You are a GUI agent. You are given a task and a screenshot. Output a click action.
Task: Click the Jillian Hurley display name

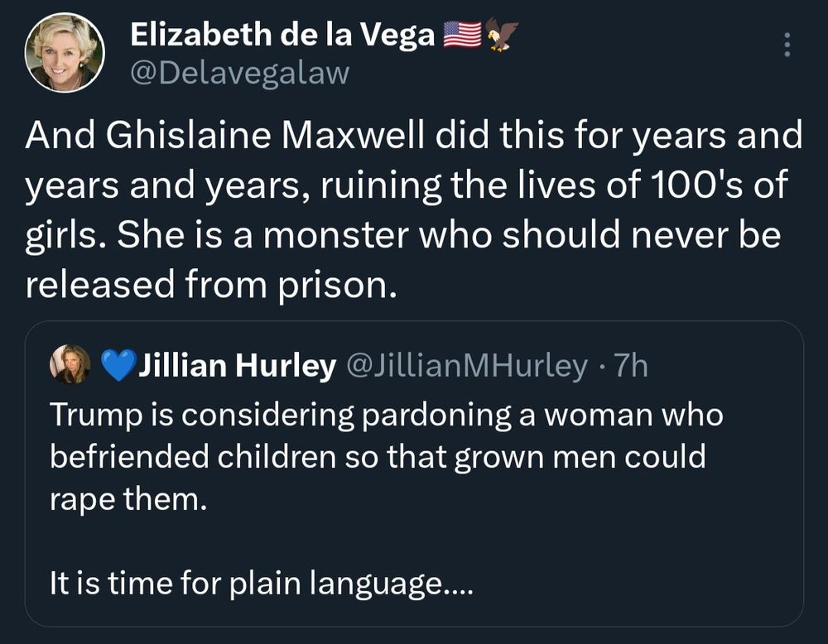[x=237, y=365]
